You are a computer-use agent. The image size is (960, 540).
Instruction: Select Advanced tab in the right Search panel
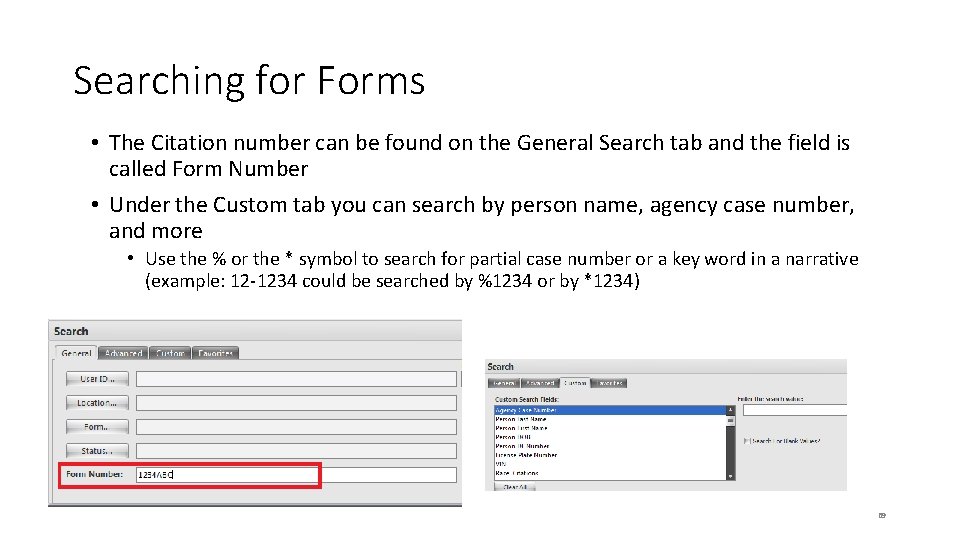pyautogui.click(x=540, y=383)
